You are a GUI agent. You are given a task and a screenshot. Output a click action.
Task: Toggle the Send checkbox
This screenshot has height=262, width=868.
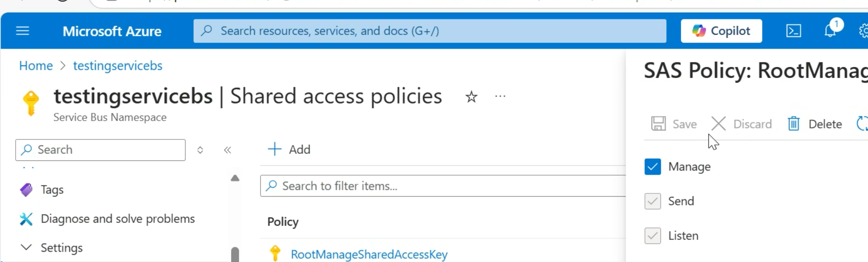tap(653, 201)
